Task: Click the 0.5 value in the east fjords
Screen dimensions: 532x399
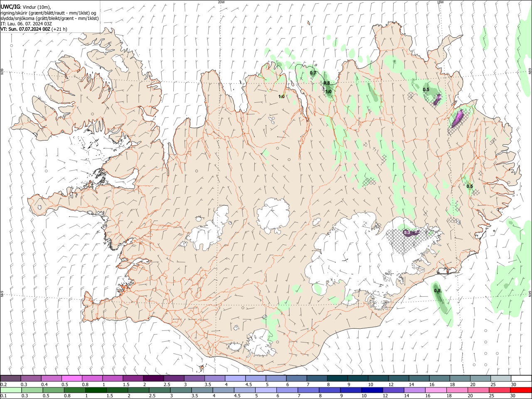Action: tap(470, 186)
